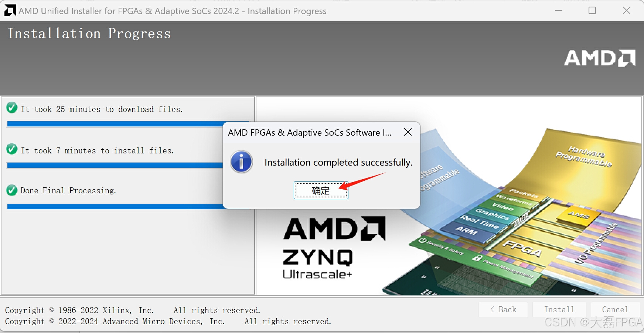Click text 'Done Final Processing.'
This screenshot has height=333, width=644.
pyautogui.click(x=68, y=191)
